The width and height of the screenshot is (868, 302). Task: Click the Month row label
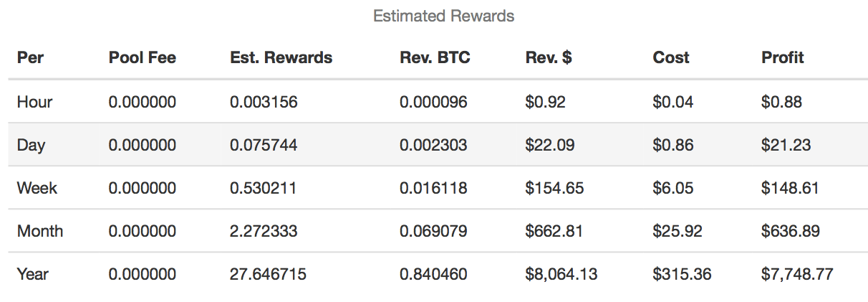click(x=40, y=231)
